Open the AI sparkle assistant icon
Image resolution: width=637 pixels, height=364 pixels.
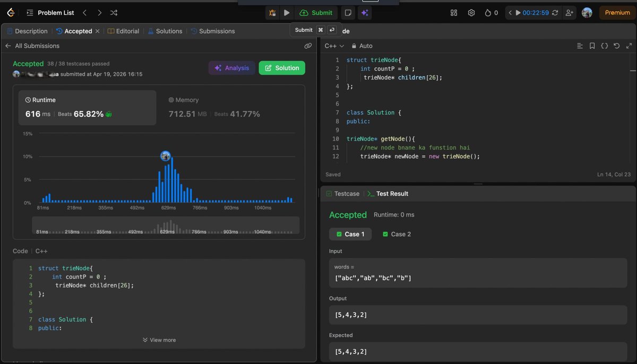(365, 13)
